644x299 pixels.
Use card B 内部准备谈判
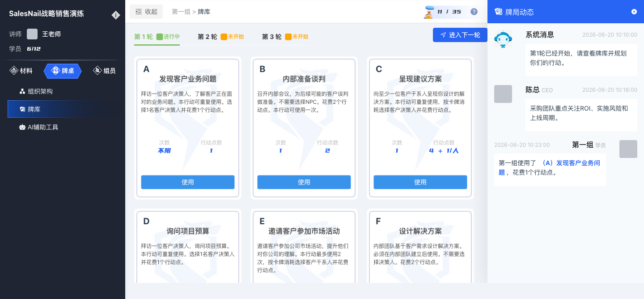(304, 182)
